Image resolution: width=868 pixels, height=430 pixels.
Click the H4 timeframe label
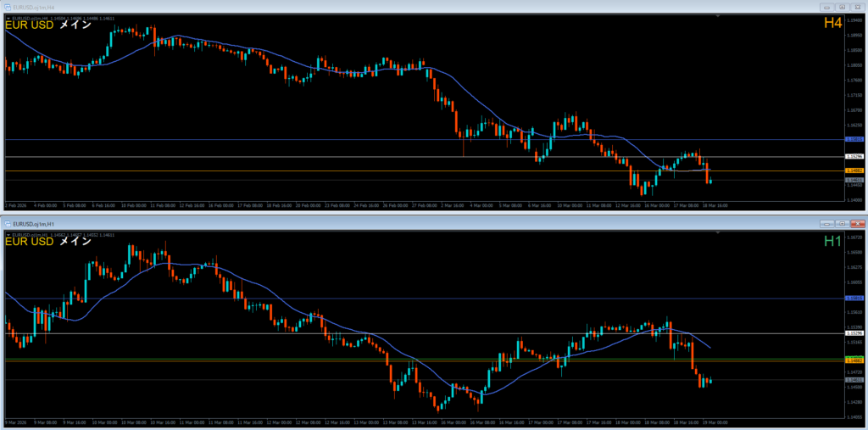coord(833,24)
